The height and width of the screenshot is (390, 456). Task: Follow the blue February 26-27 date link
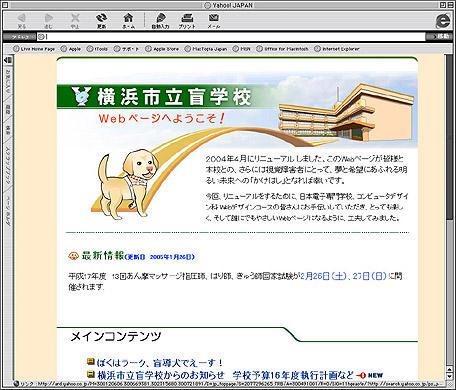pyautogui.click(x=343, y=276)
